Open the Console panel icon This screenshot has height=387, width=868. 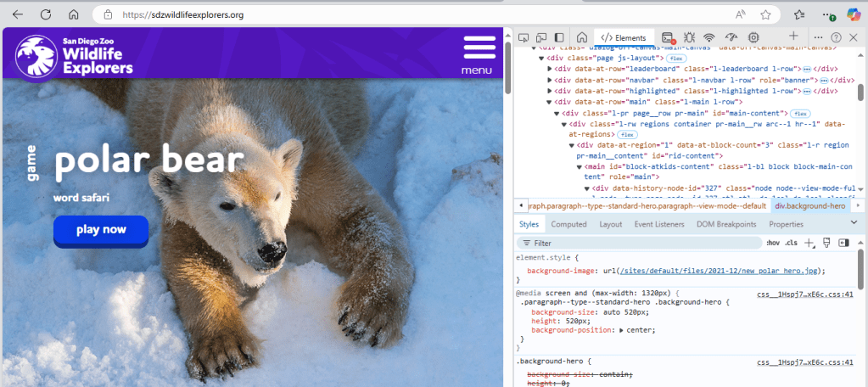[x=668, y=37]
